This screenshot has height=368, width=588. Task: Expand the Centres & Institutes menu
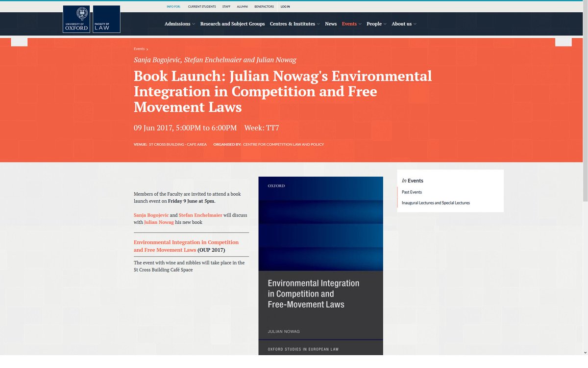click(294, 24)
